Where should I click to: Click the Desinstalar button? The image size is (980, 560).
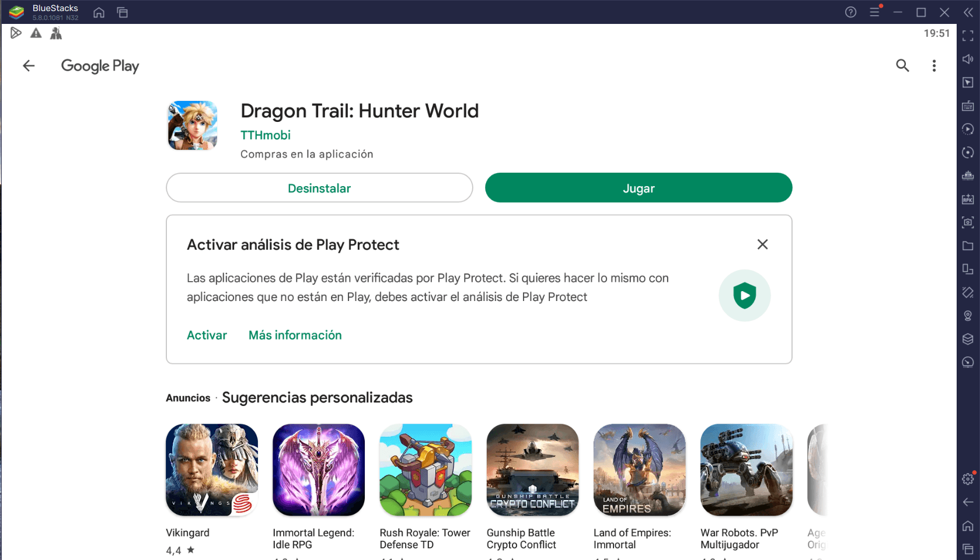(x=319, y=188)
